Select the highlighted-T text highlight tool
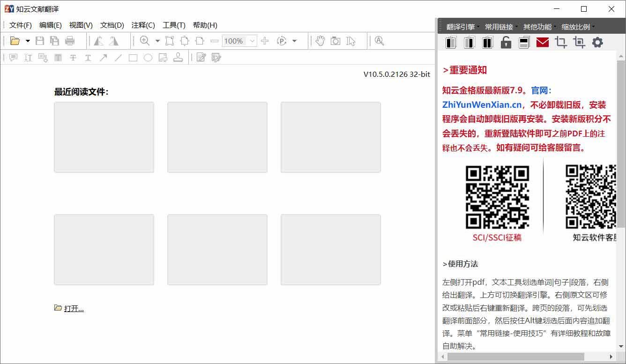This screenshot has width=626, height=364. pyautogui.click(x=58, y=58)
